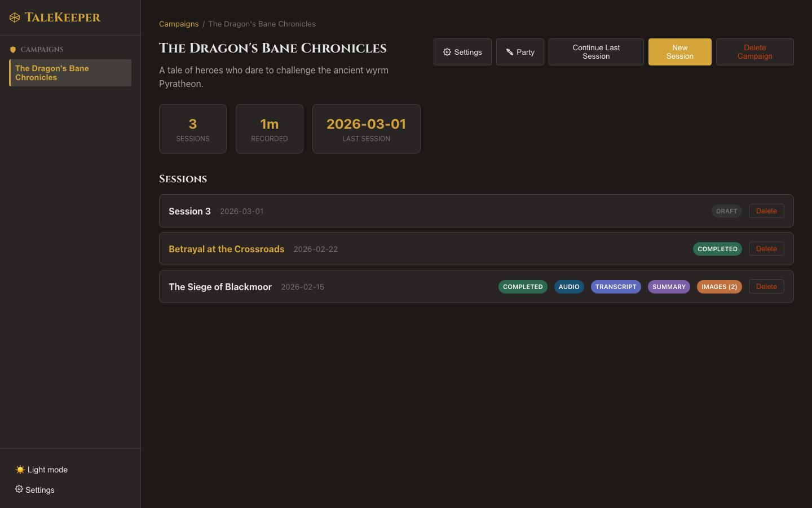This screenshot has width=812, height=508.
Task: Click the TRANSCRIPT badge on Siege of Blackmoor
Action: [x=616, y=286]
